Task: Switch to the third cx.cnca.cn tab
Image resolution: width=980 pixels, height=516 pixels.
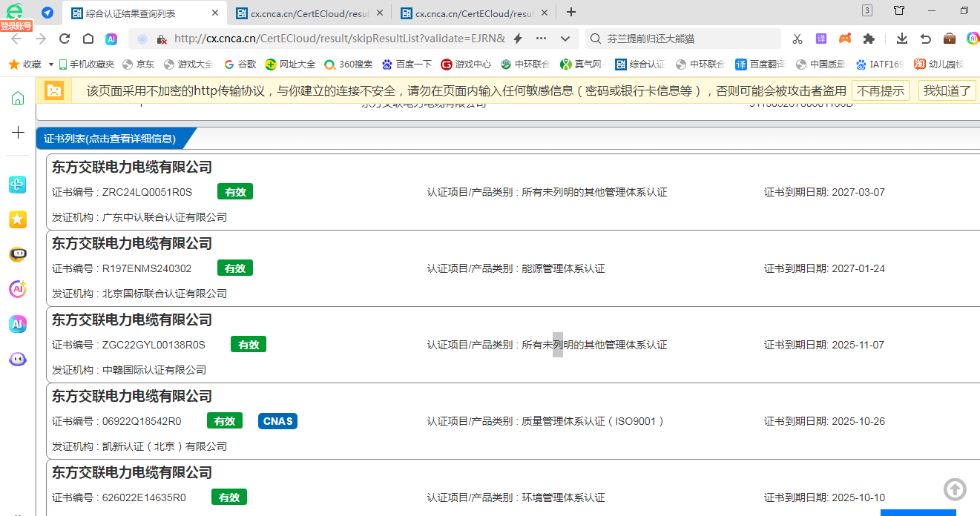Action: pos(475,13)
